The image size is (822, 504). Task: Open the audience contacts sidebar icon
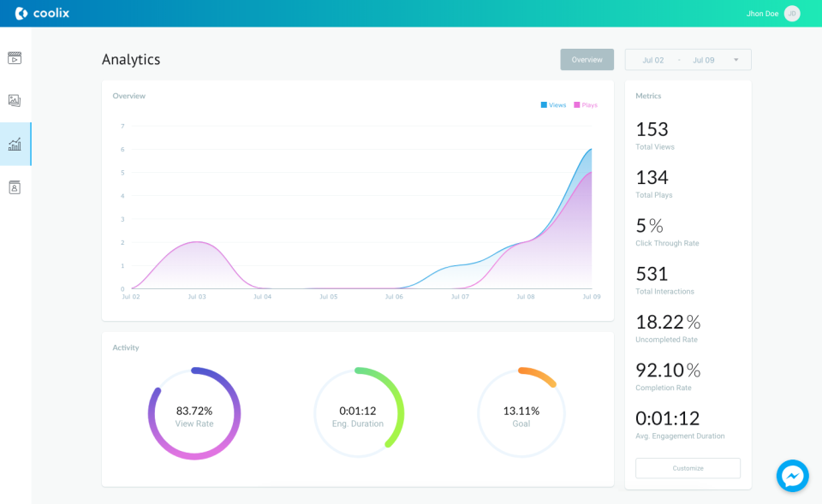(14, 187)
